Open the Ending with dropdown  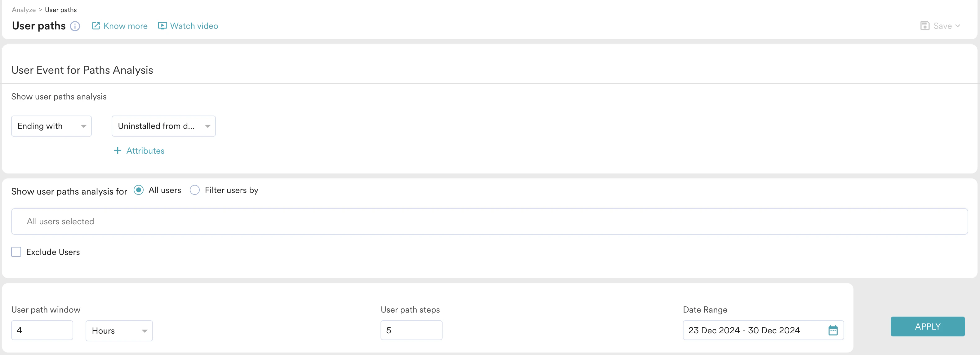[x=51, y=126]
